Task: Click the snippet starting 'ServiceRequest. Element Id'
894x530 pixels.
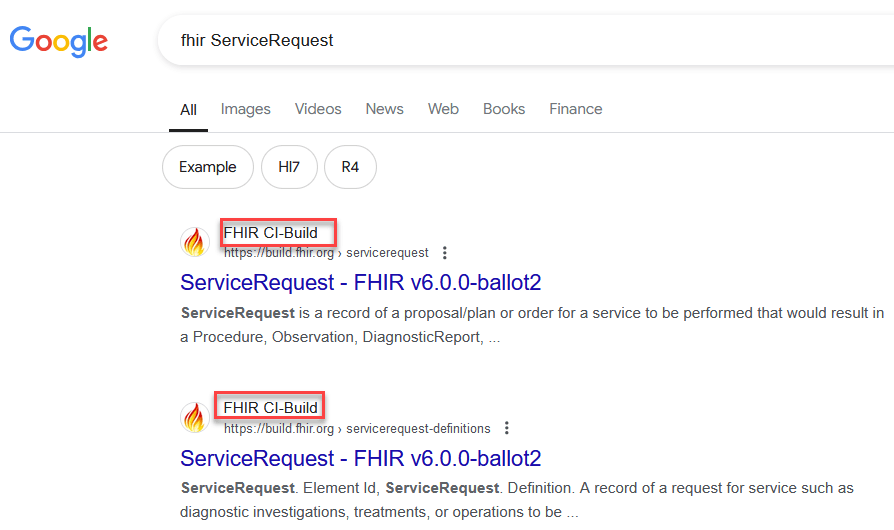Action: pos(517,500)
